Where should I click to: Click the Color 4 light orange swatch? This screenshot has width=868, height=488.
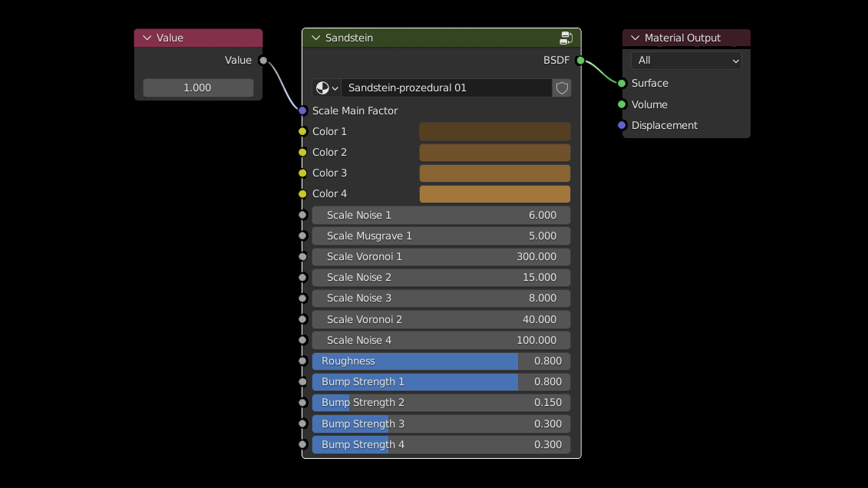pyautogui.click(x=494, y=193)
